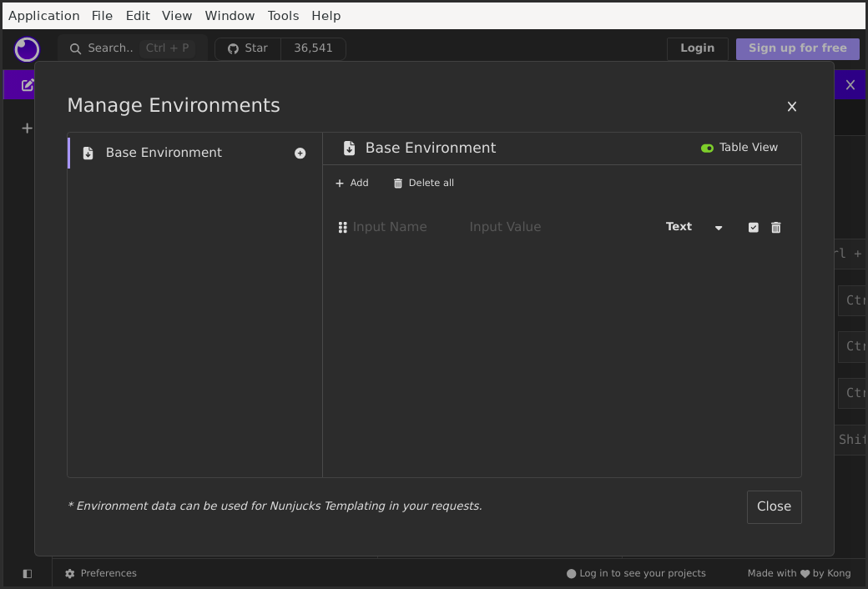Click Sign up for free

(798, 48)
